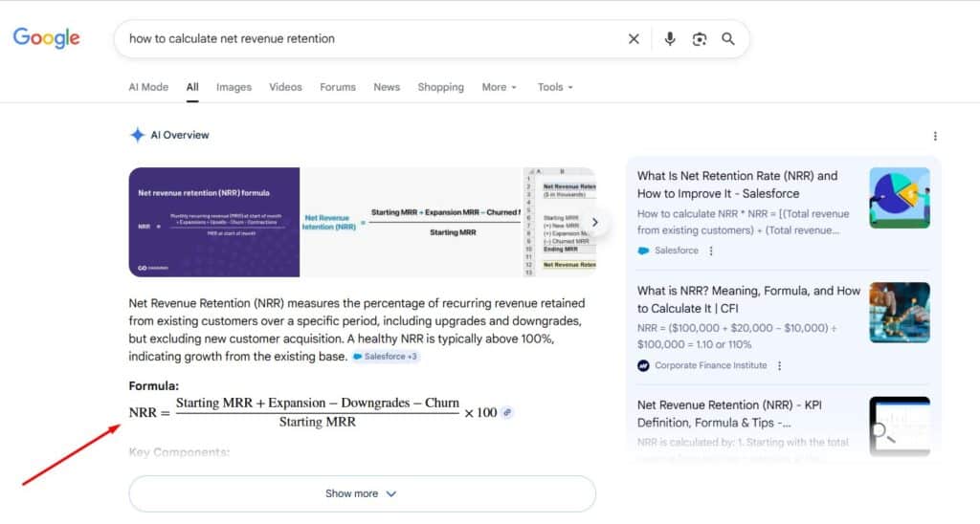This screenshot has width=980, height=524.
Task: Start voice search with microphone icon
Action: coord(669,38)
